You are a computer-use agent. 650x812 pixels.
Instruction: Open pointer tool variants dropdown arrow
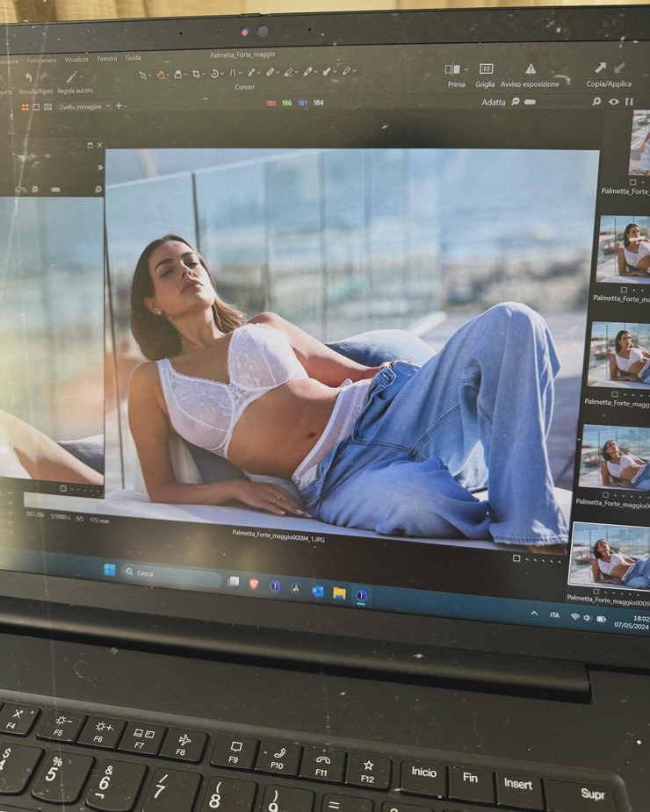(x=150, y=75)
